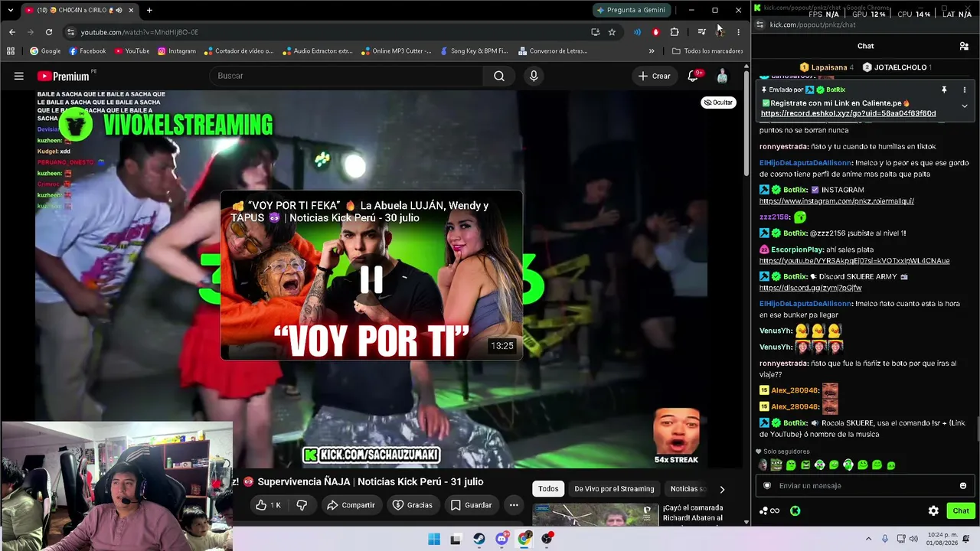This screenshot has width=980, height=551.
Task: Open Chrome tab search dropdown arrow
Action: 10,10
